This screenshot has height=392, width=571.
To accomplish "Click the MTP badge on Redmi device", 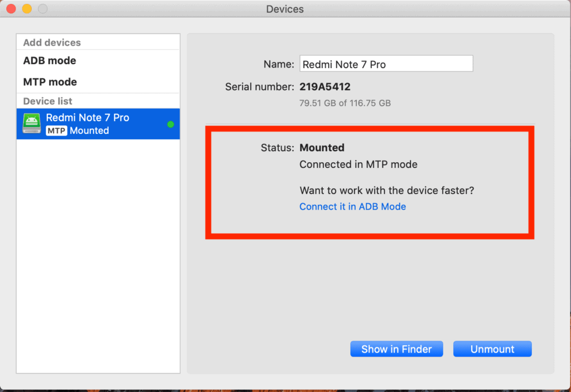I will pos(56,131).
